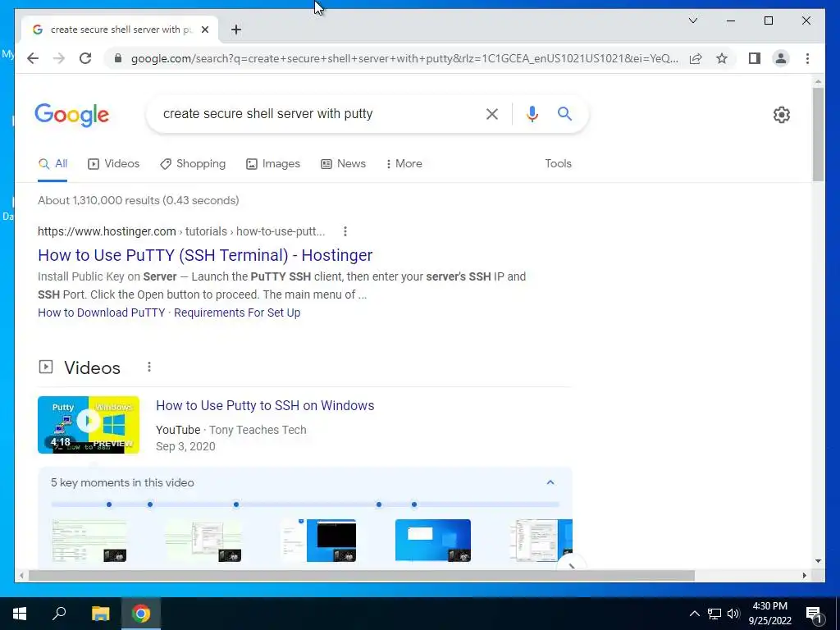Select the All results tab
This screenshot has height=630, width=840.
[x=52, y=164]
